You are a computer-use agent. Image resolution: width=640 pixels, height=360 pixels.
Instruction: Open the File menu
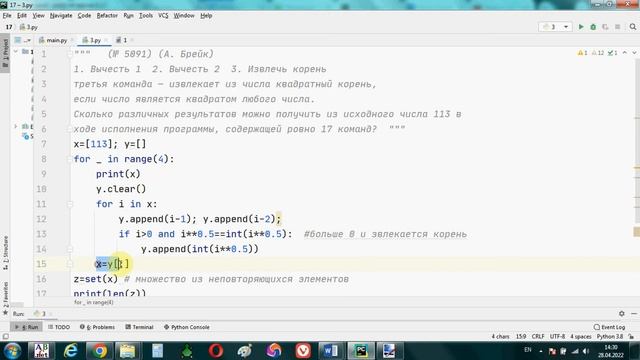click(7, 16)
